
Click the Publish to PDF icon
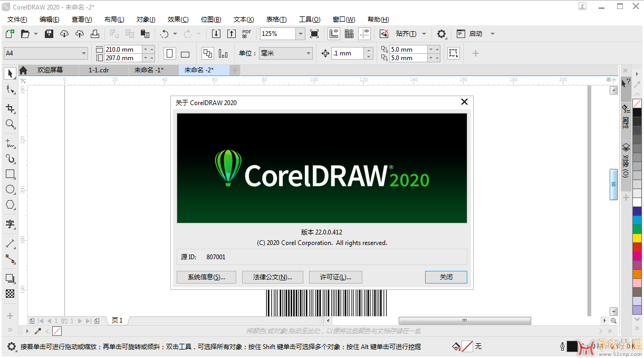tap(247, 34)
